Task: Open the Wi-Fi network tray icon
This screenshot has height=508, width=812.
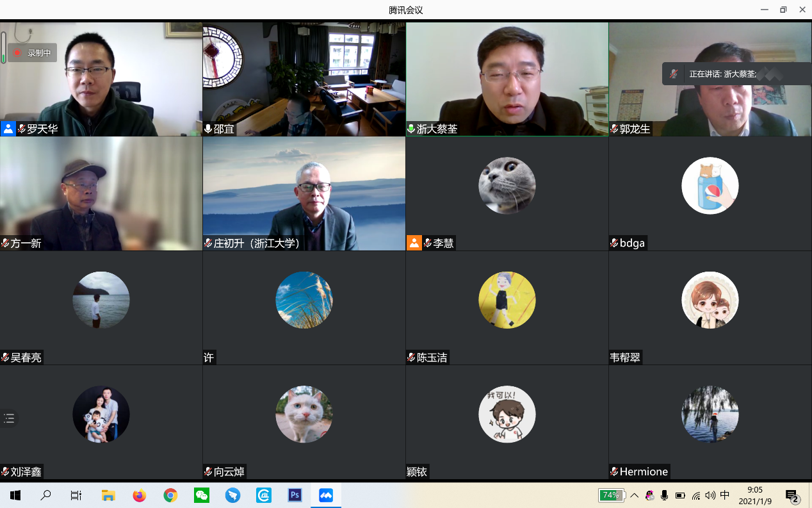Action: pyautogui.click(x=696, y=495)
